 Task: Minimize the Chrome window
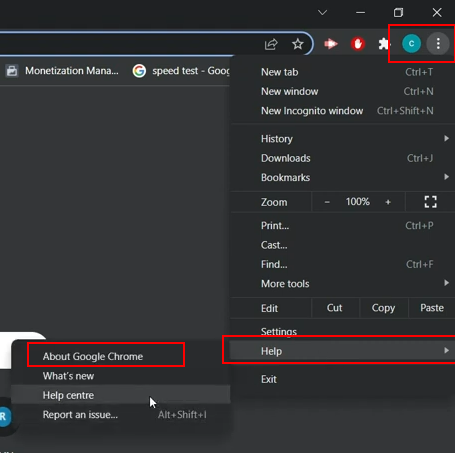[360, 13]
